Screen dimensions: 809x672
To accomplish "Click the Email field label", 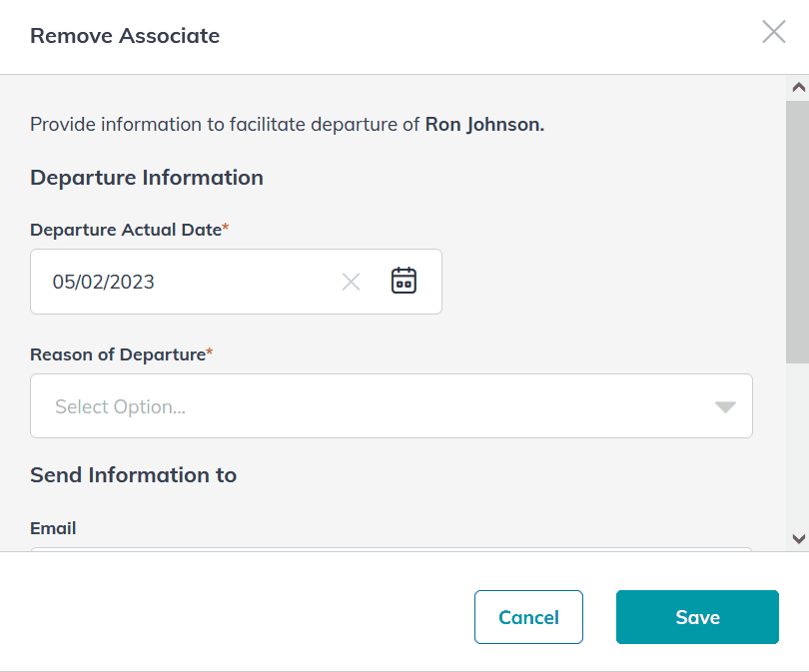I will click(x=53, y=528).
